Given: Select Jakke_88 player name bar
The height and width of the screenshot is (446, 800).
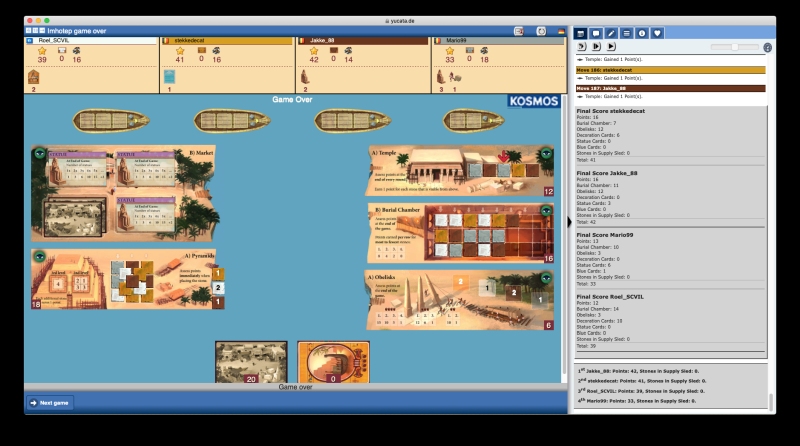Looking at the screenshot, I should click(363, 40).
